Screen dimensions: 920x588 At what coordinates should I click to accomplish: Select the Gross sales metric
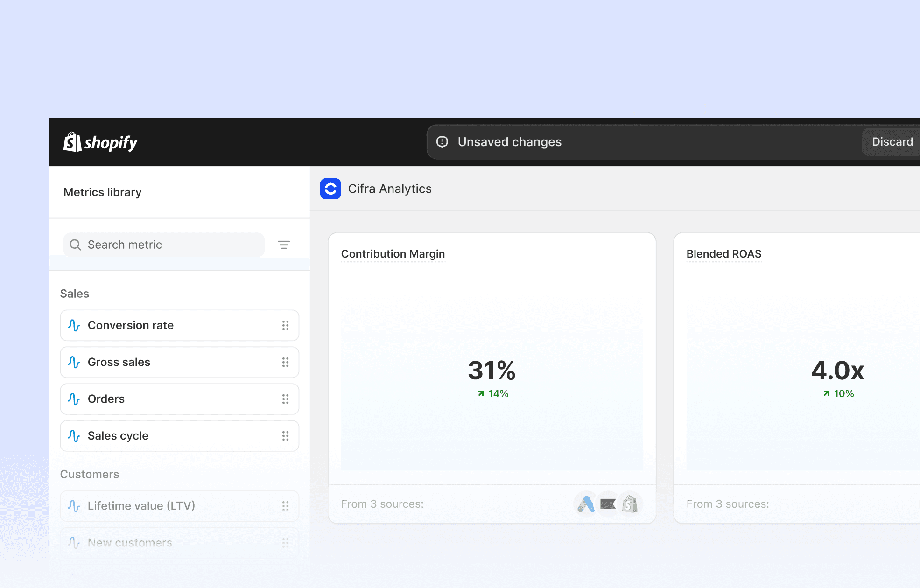[180, 362]
